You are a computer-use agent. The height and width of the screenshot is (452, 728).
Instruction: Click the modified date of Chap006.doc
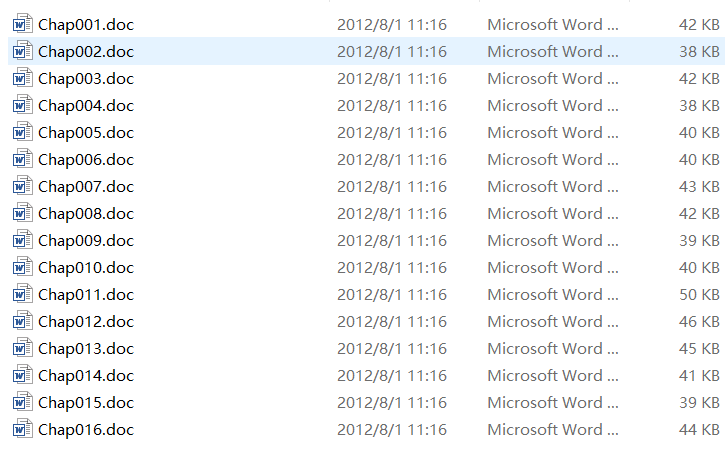coord(392,160)
